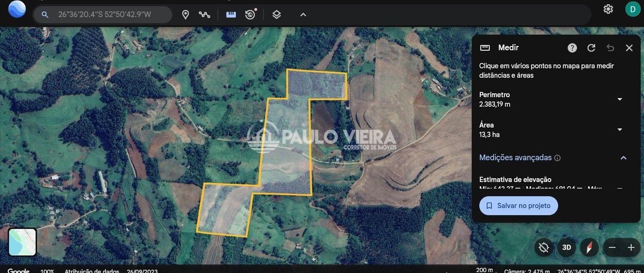This screenshot has width=644, height=273.
Task: Restart the measurement with the refresh icon
Action: 591,48
